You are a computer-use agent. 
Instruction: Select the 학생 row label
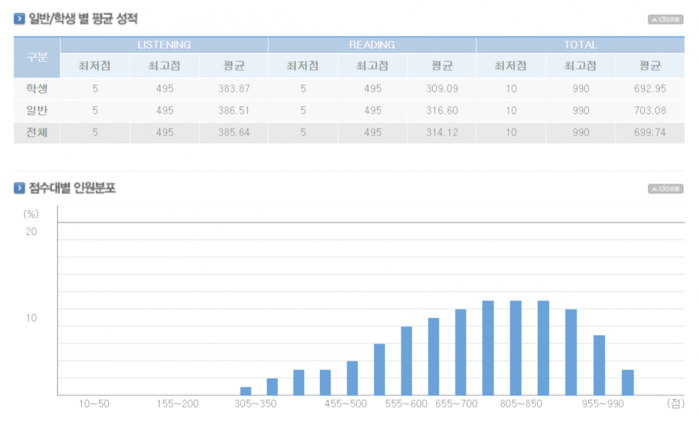coord(36,89)
